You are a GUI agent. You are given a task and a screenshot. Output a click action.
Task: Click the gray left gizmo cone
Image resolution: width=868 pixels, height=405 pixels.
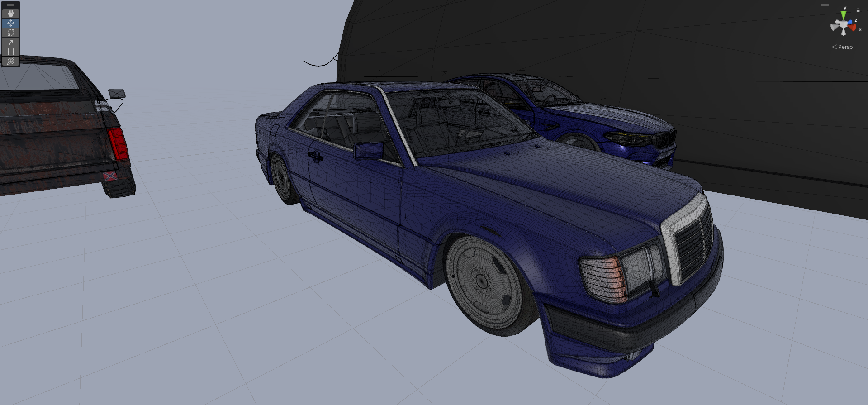click(x=835, y=26)
